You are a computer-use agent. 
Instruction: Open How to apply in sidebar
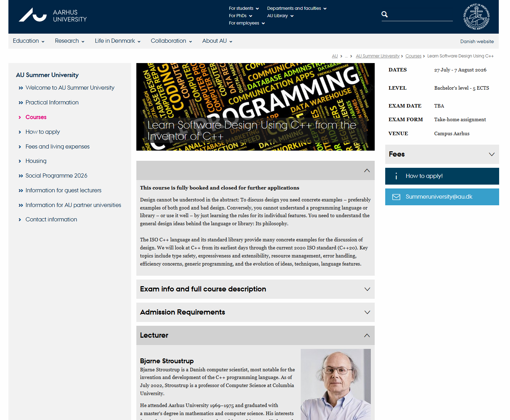coord(42,132)
